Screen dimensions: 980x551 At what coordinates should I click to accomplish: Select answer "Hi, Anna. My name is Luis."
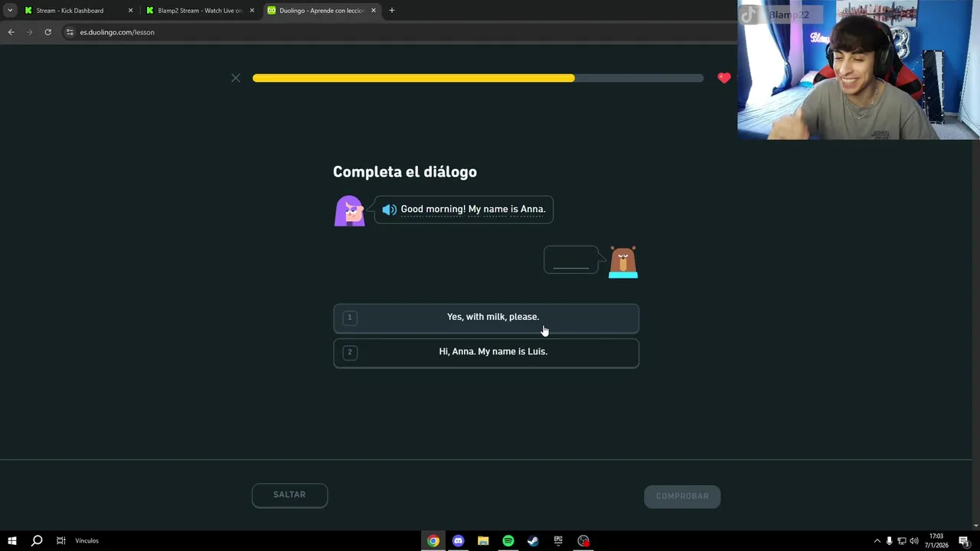point(486,352)
